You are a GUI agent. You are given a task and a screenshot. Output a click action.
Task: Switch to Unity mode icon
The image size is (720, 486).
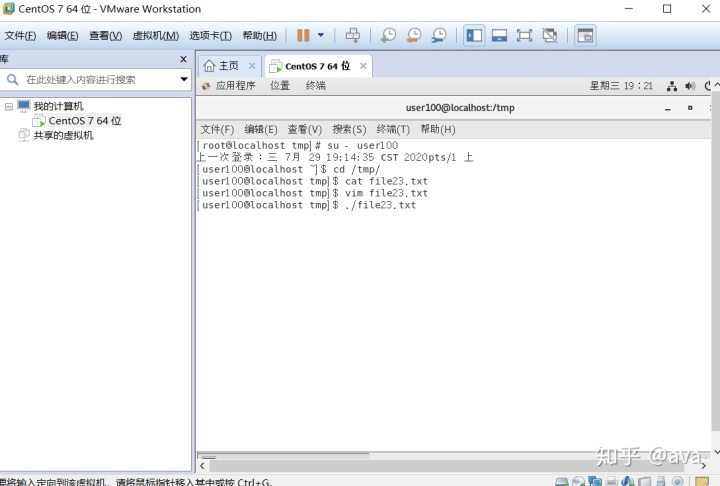pos(549,35)
